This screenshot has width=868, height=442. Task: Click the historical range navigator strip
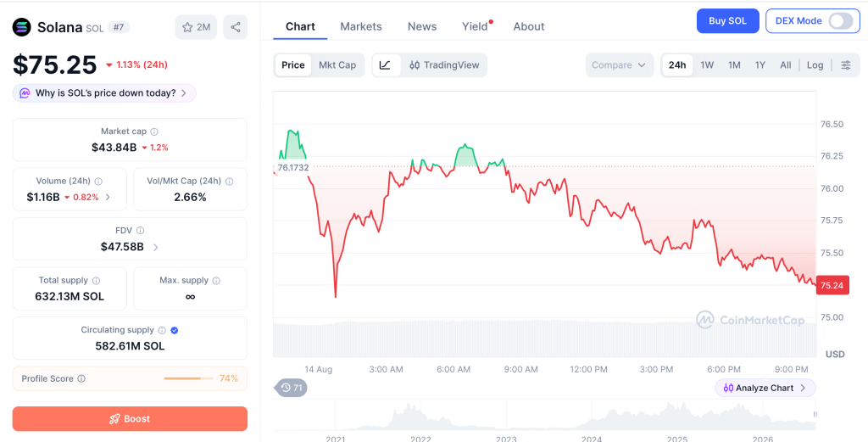point(545,416)
